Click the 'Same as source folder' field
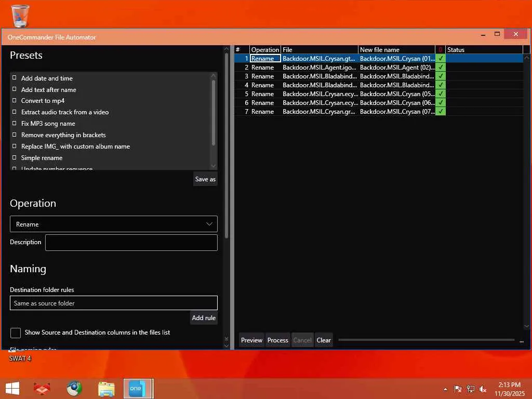This screenshot has width=532, height=399. click(x=114, y=303)
